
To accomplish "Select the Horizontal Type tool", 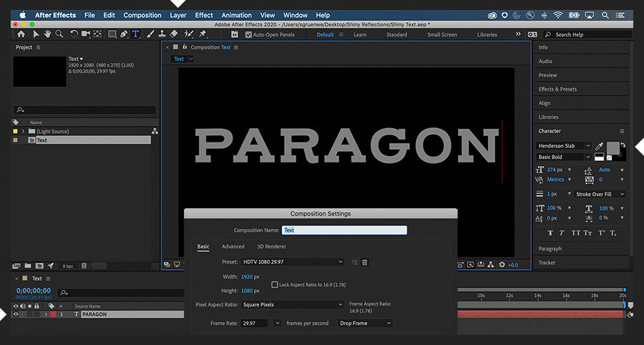I will (x=136, y=34).
